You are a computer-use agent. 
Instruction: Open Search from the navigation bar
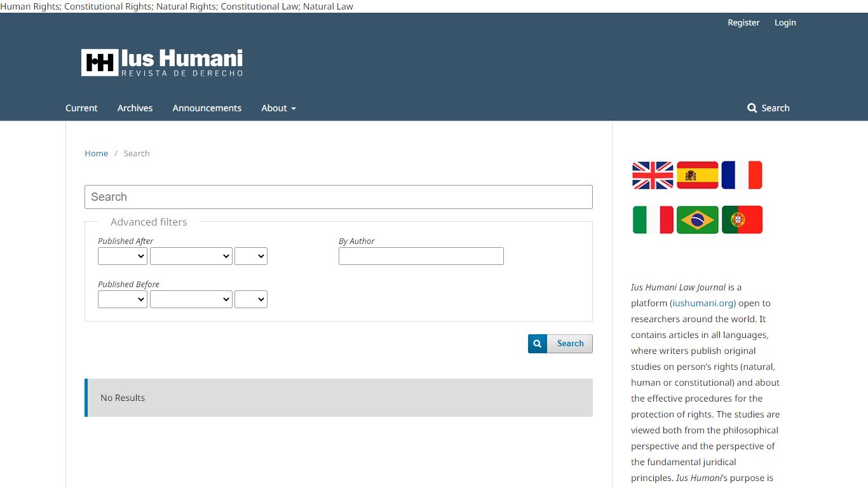click(768, 108)
